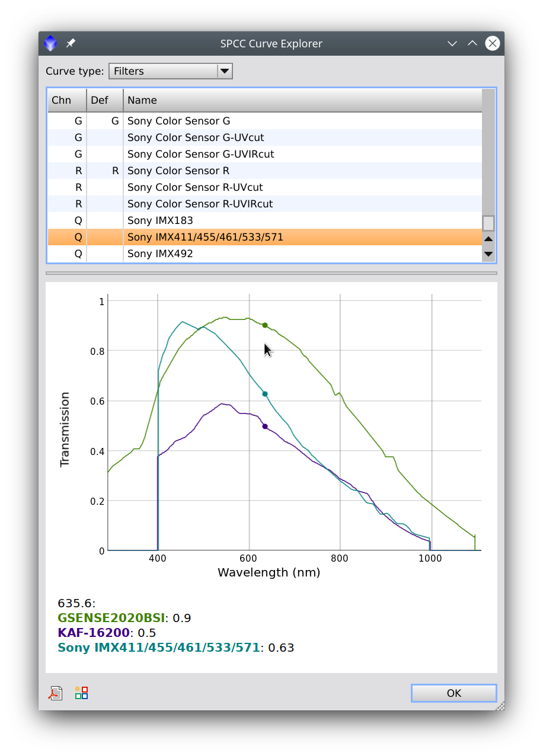Click the GSENSE2020BSI legend label

(111, 618)
